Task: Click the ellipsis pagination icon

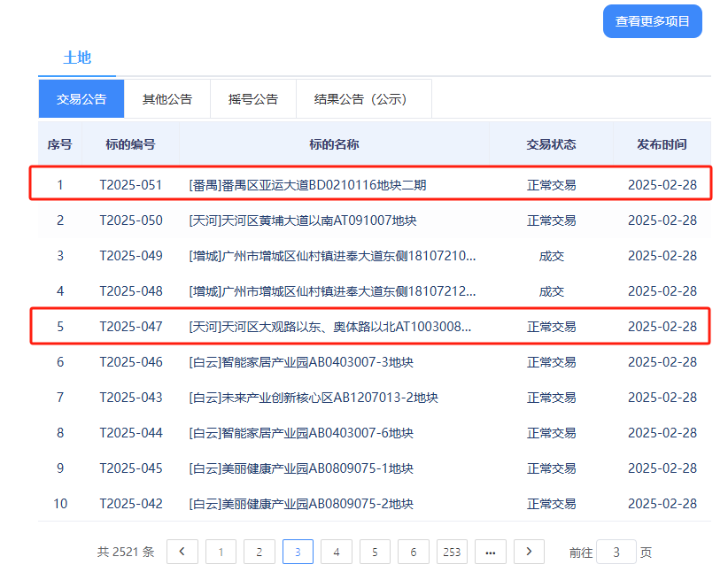Action: 490,551
